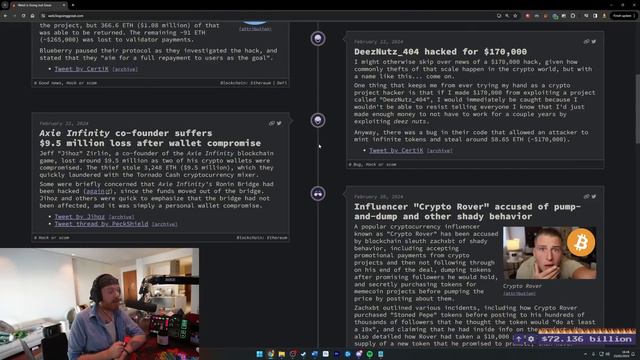Click the browser back arrow
This screenshot has height=360, width=640.
click(5, 16)
